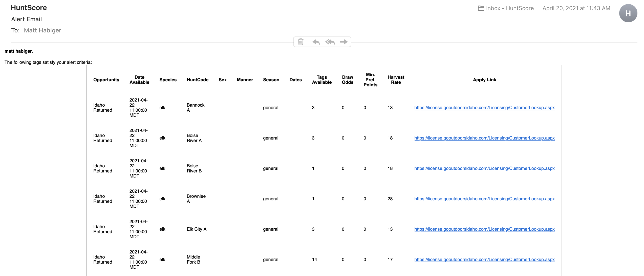
Task: Click the 'matt habiger,' greeting text
Action: 19,51
